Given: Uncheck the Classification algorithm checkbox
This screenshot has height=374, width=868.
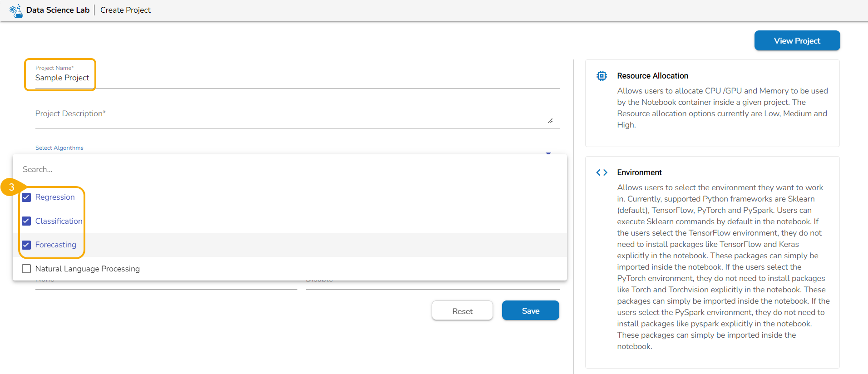Looking at the screenshot, I should [26, 221].
